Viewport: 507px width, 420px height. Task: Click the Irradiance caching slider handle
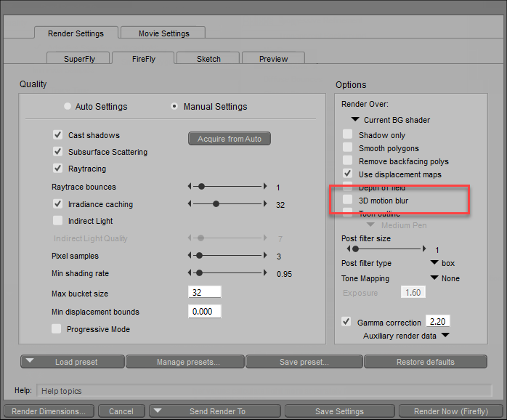pos(216,204)
